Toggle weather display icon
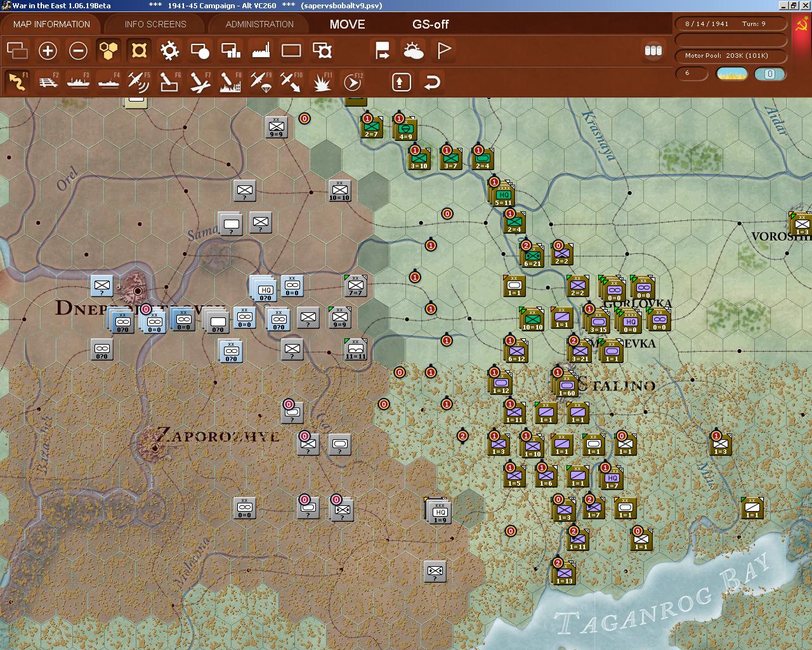The width and height of the screenshot is (812, 650). pyautogui.click(x=413, y=50)
